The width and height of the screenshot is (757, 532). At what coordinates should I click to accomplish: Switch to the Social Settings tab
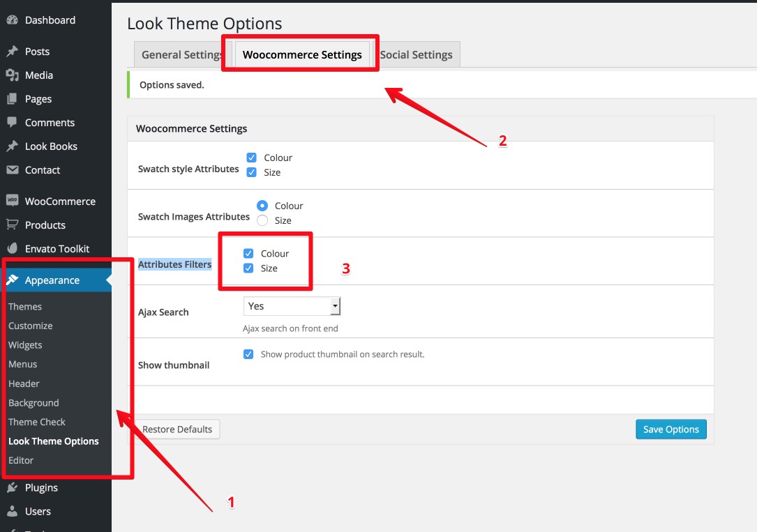pyautogui.click(x=416, y=54)
